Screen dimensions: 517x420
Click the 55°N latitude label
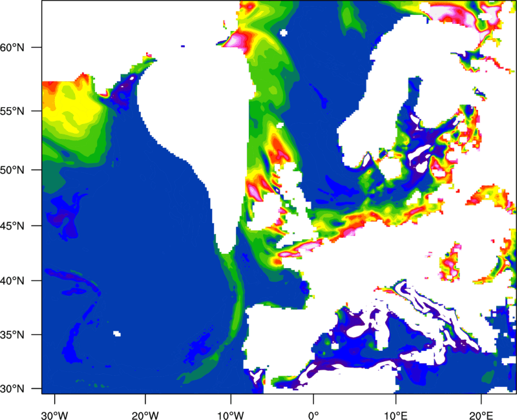coord(12,111)
